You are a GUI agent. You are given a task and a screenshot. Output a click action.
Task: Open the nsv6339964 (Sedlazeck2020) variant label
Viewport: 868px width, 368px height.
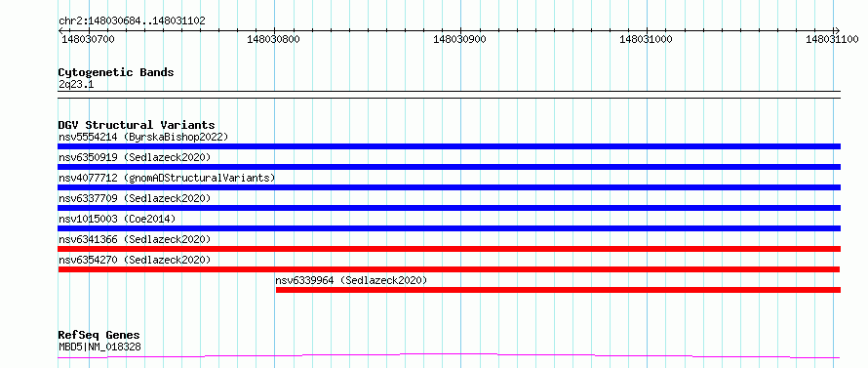tap(351, 280)
